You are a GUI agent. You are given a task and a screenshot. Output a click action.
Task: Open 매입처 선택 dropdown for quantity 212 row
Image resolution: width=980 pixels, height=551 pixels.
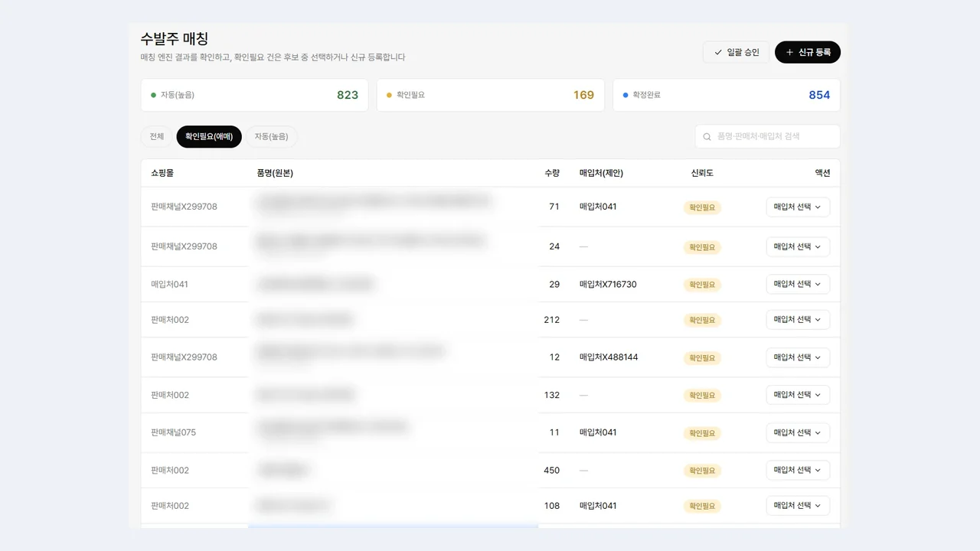(798, 319)
